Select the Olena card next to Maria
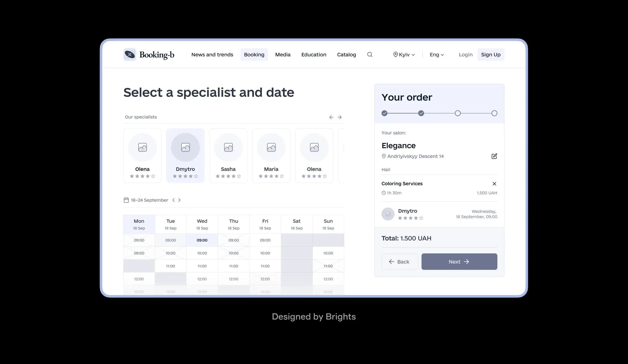The image size is (628, 364). point(314,156)
